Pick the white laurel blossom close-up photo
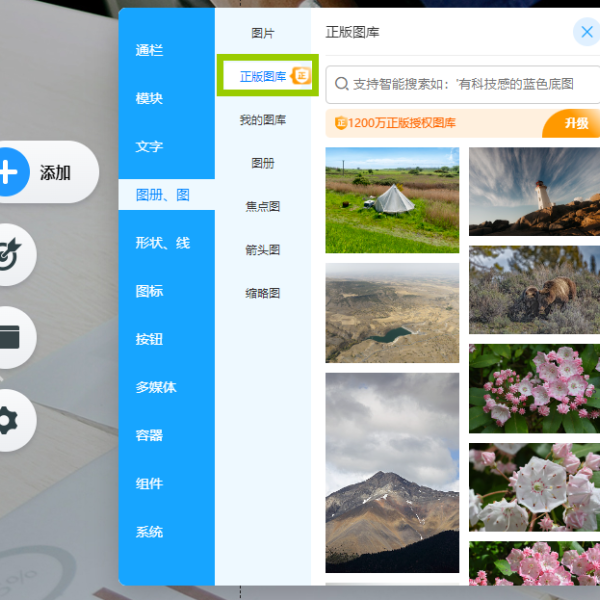The height and width of the screenshot is (600, 600). [x=535, y=487]
